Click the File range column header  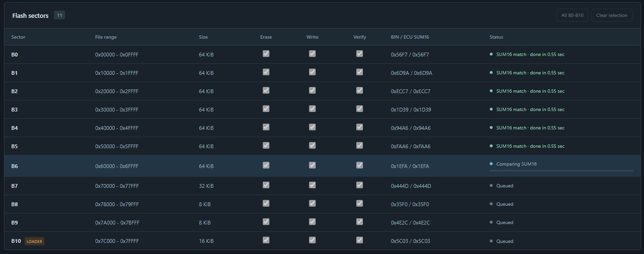point(106,37)
